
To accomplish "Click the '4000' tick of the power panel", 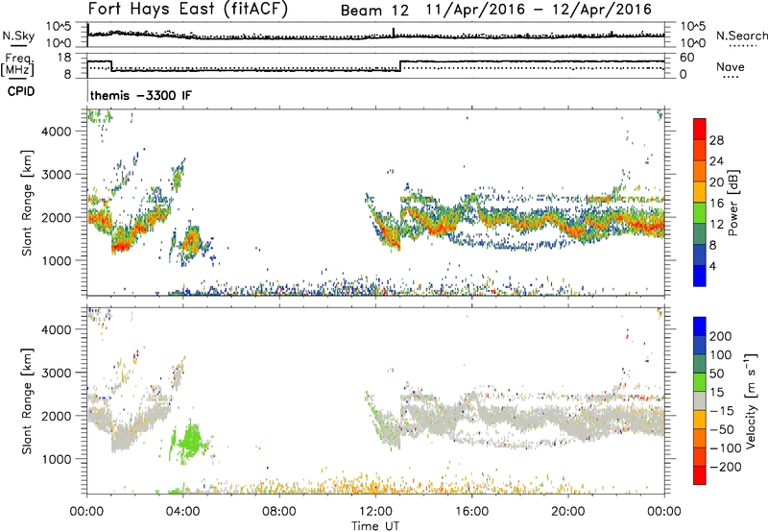I will 57,132.
